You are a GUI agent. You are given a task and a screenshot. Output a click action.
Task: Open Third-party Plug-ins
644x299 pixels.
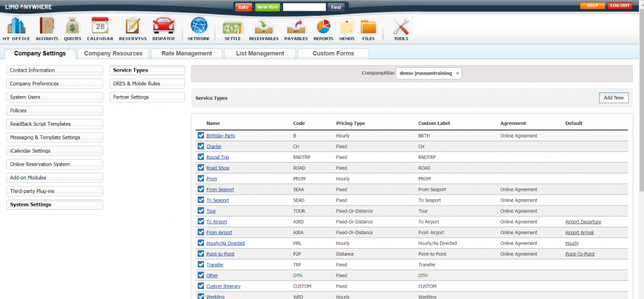click(55, 191)
